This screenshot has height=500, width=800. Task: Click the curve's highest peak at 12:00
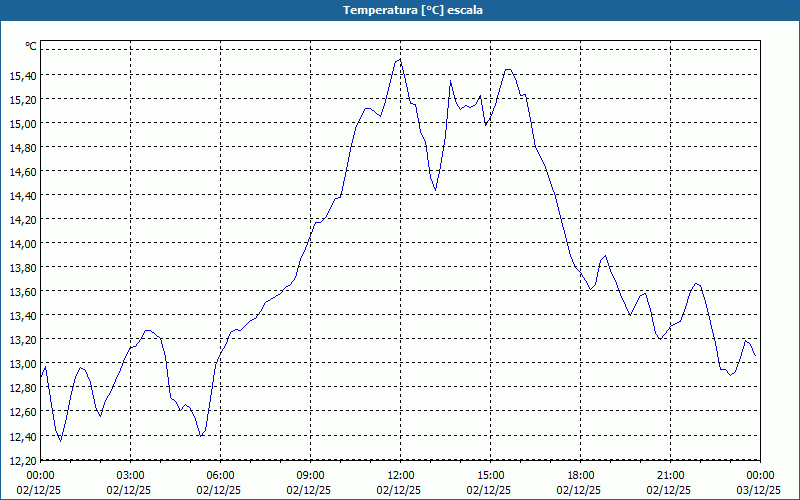point(400,59)
